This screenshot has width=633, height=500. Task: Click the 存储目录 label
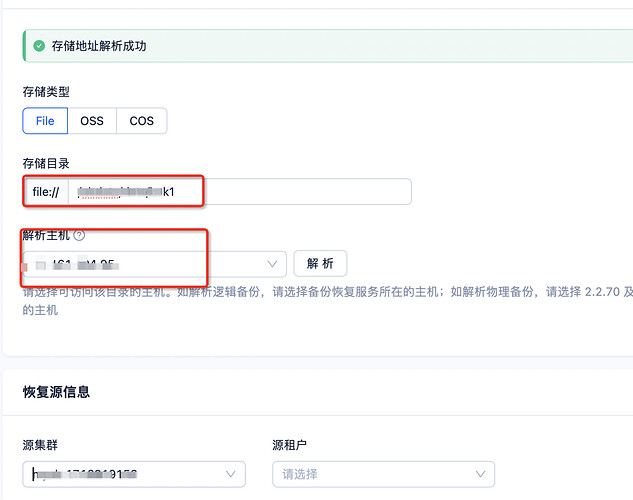point(46,163)
